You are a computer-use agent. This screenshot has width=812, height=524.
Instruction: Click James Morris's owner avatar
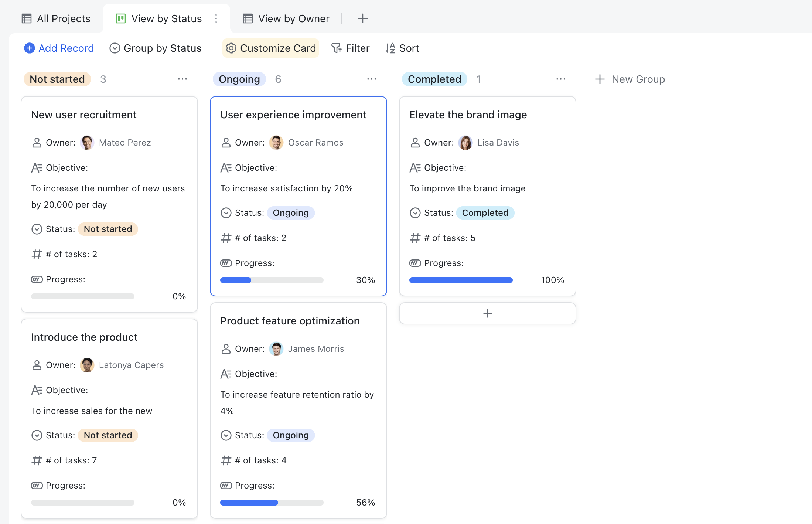276,348
